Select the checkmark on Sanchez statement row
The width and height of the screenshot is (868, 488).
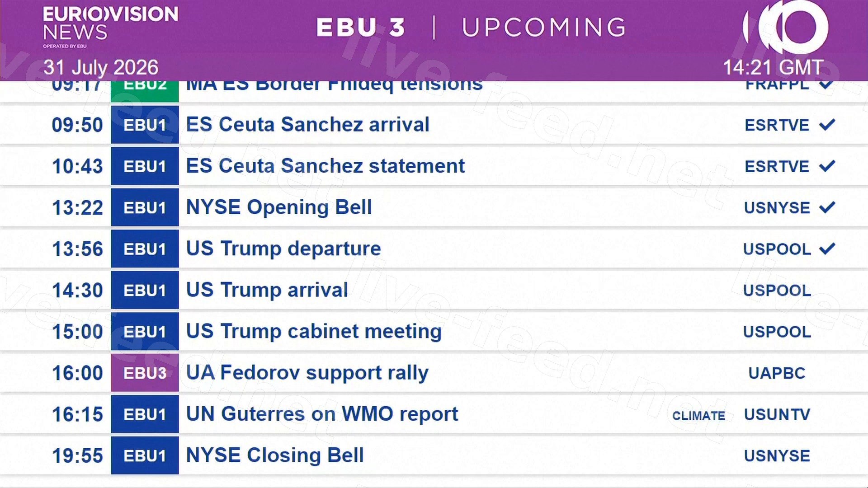pos(827,166)
